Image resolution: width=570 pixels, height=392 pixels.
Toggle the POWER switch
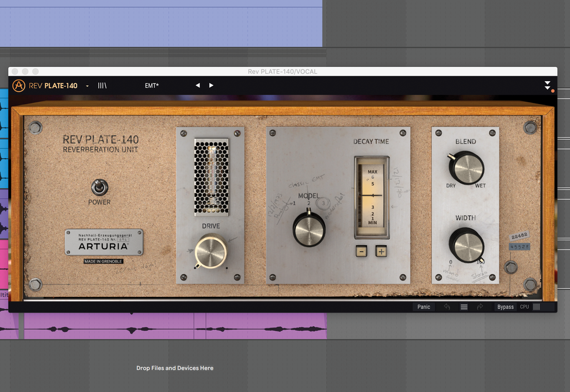coord(99,188)
